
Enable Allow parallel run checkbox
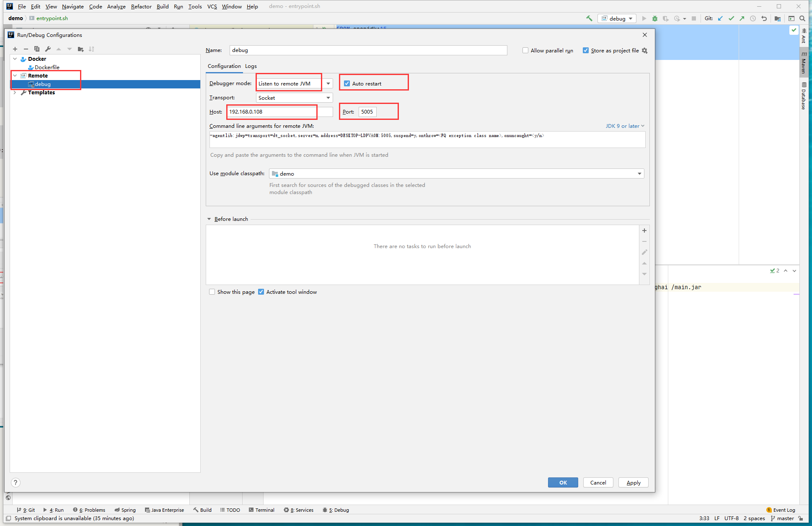[x=525, y=50]
